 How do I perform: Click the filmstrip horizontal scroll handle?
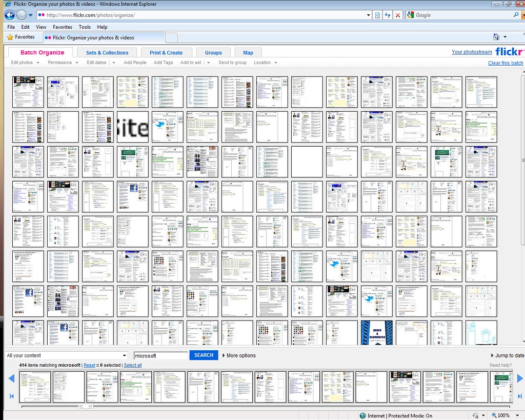(x=86, y=406)
